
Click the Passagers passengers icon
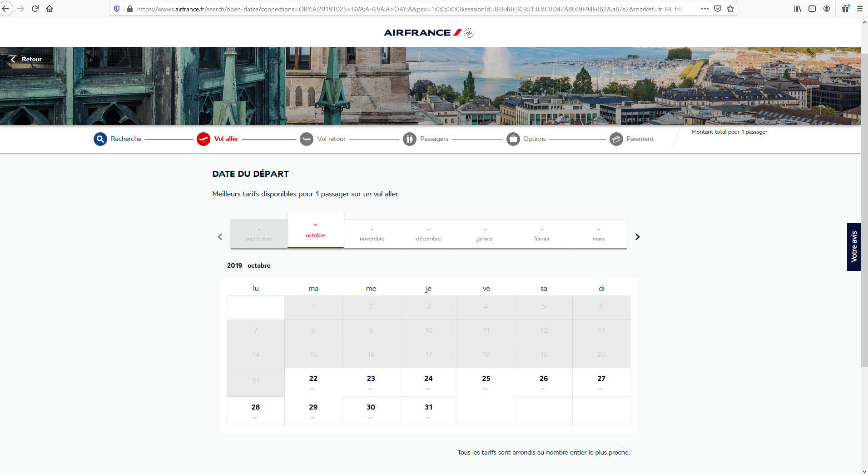(x=411, y=139)
